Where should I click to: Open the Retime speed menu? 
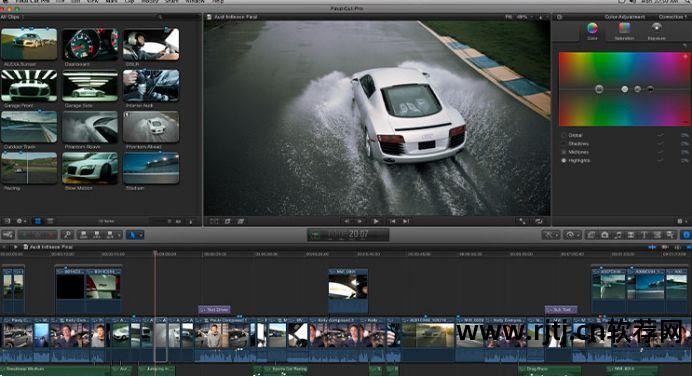point(572,235)
